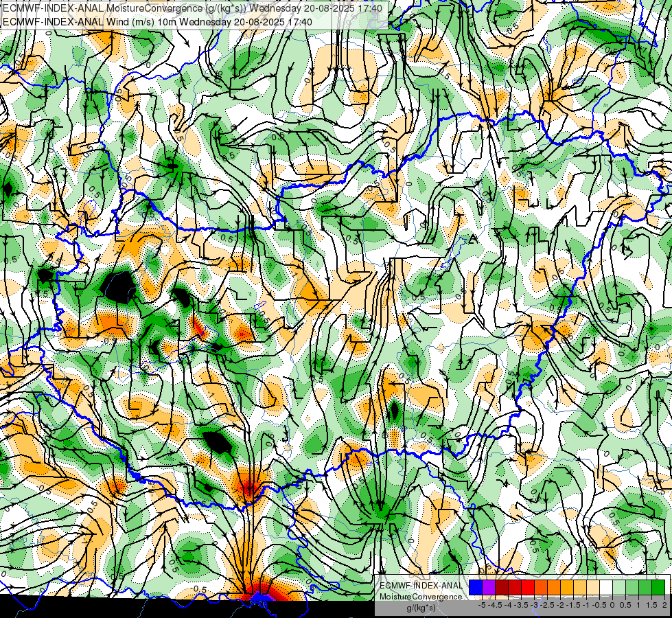672x618 pixels.
Task: Click the '-5' legend tick label
Action: tap(482, 605)
